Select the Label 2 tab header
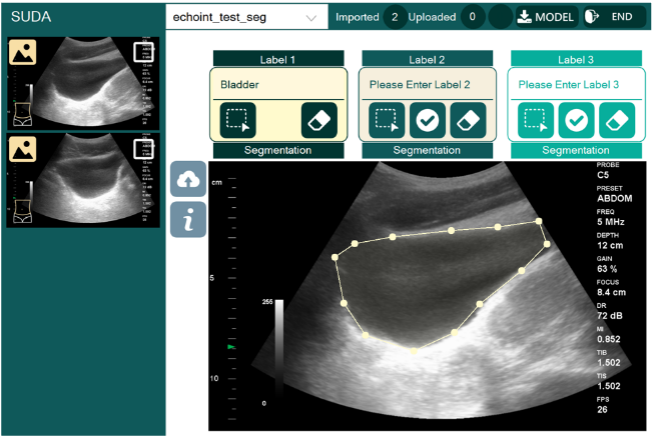This screenshot has height=436, width=653. coord(427,59)
